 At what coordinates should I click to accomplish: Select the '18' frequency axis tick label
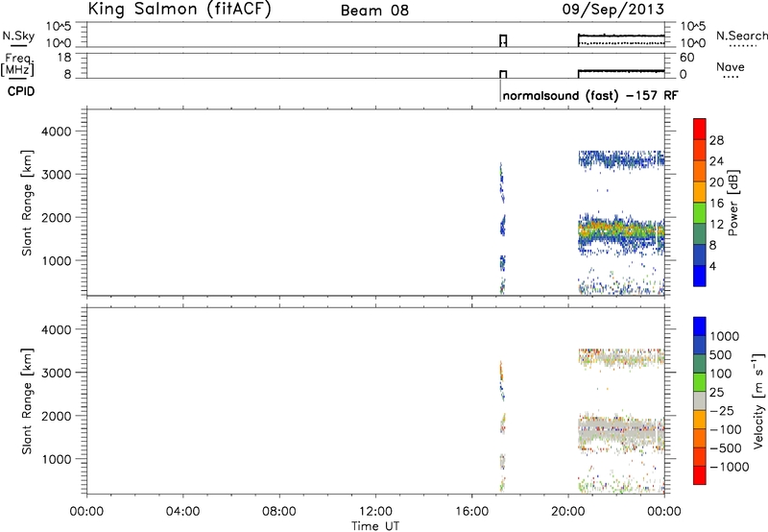click(x=64, y=58)
